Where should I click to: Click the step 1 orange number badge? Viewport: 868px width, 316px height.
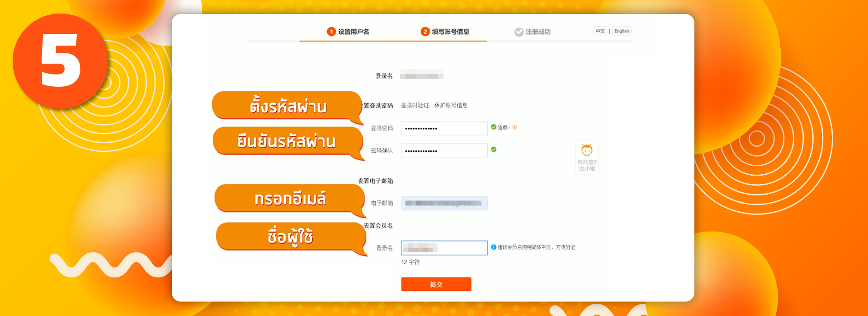[x=331, y=32]
